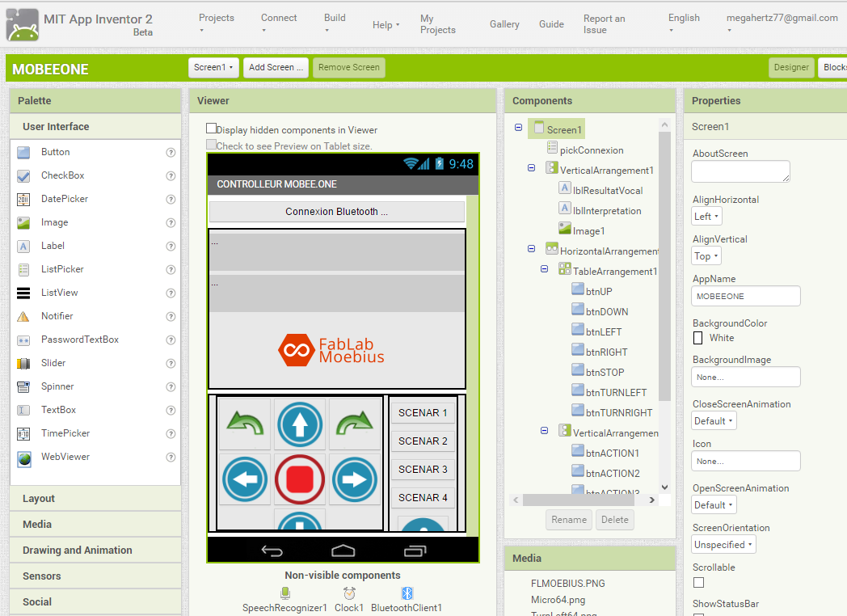Click the red stop button in viewer
Viewport: 847px width, 616px height.
click(300, 479)
